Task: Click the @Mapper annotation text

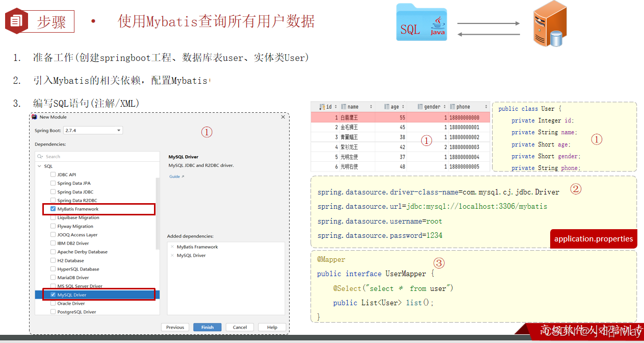Action: 331,259
